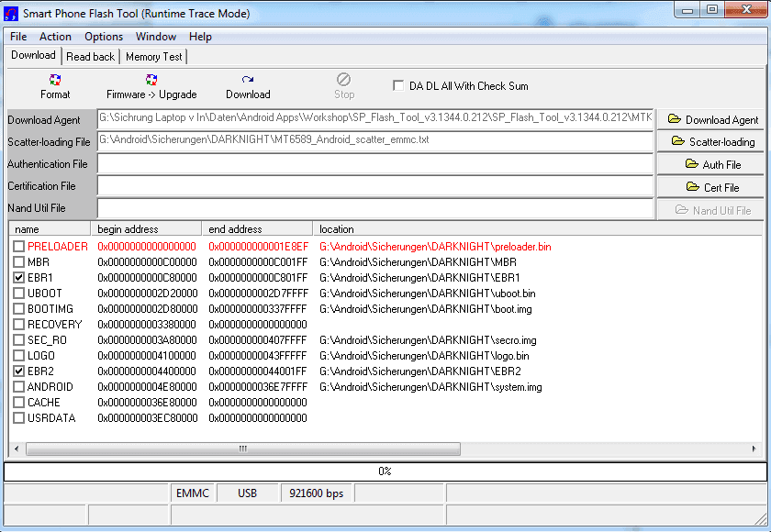Viewport: 771px width, 532px height.
Task: Click the boot.img location path
Action: [x=426, y=309]
